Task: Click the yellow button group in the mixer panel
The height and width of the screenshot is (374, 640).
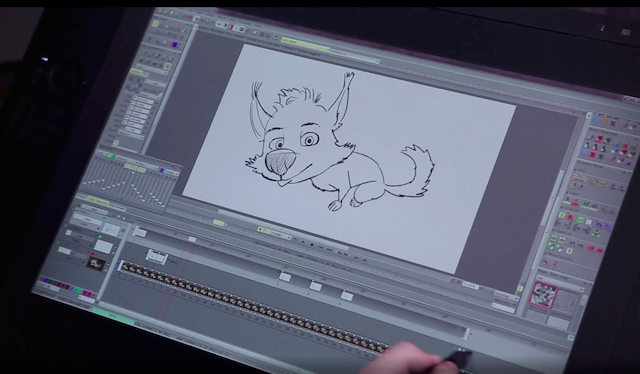Action: click(135, 167)
